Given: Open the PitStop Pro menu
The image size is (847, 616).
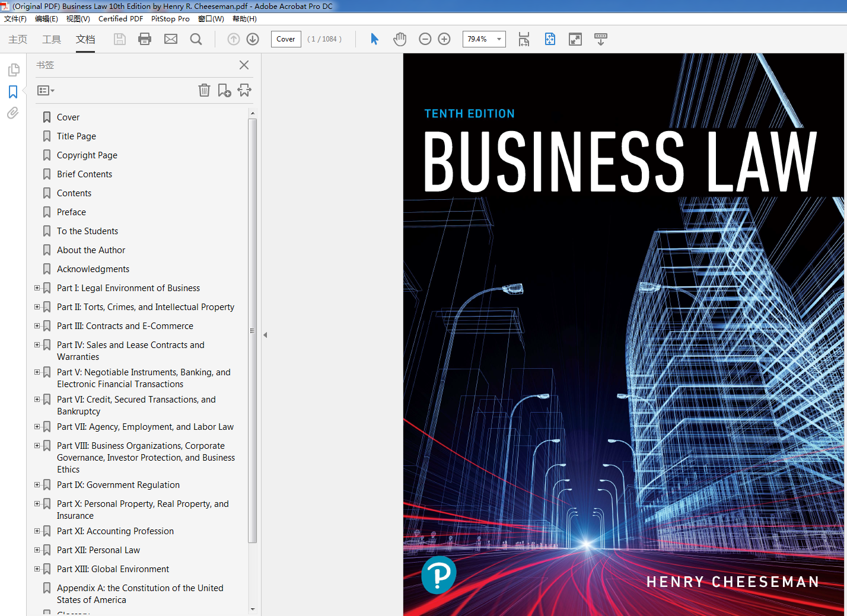Looking at the screenshot, I should [x=170, y=19].
